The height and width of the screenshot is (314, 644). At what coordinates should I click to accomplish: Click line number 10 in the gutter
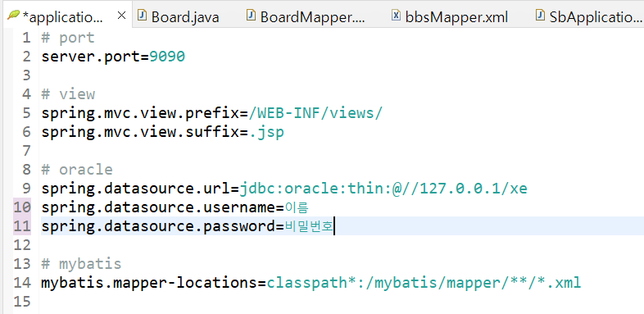[x=22, y=207]
